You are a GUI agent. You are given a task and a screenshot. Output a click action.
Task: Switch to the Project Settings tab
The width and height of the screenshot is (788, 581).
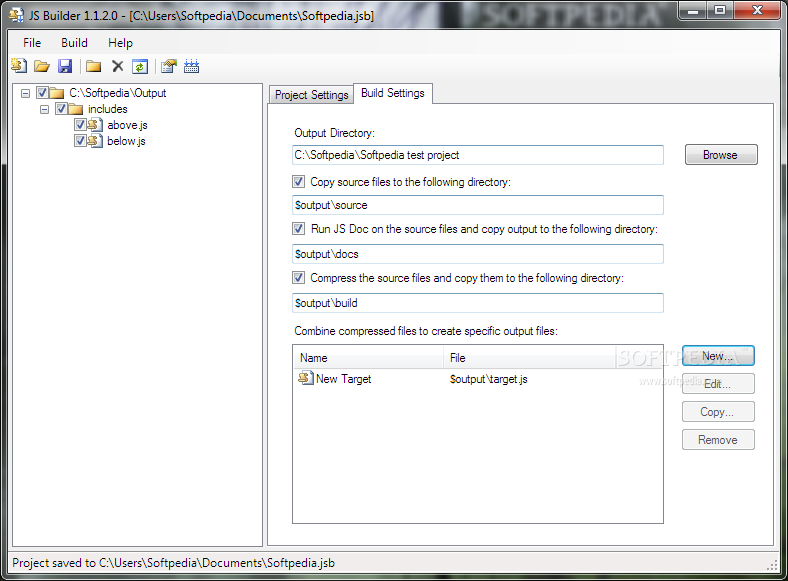pyautogui.click(x=312, y=94)
